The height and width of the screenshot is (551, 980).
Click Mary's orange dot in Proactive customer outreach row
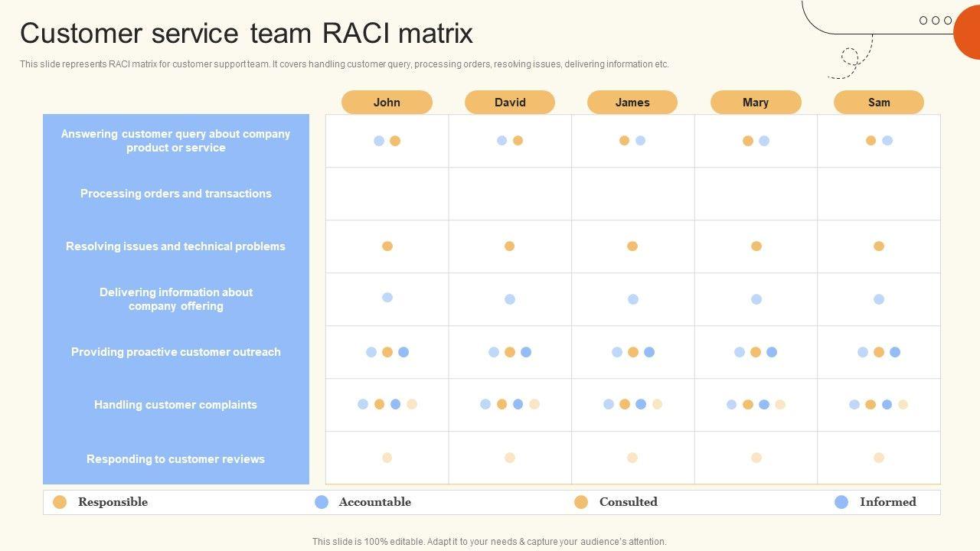[x=756, y=352]
